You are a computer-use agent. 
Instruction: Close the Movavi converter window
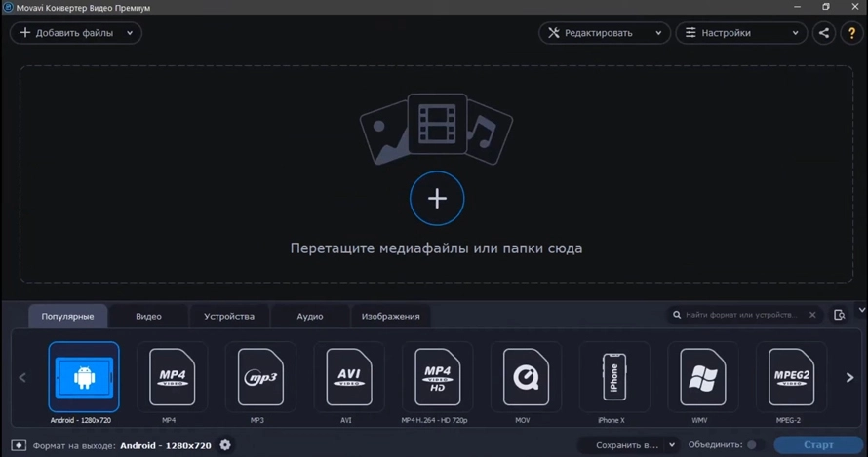[x=854, y=7]
